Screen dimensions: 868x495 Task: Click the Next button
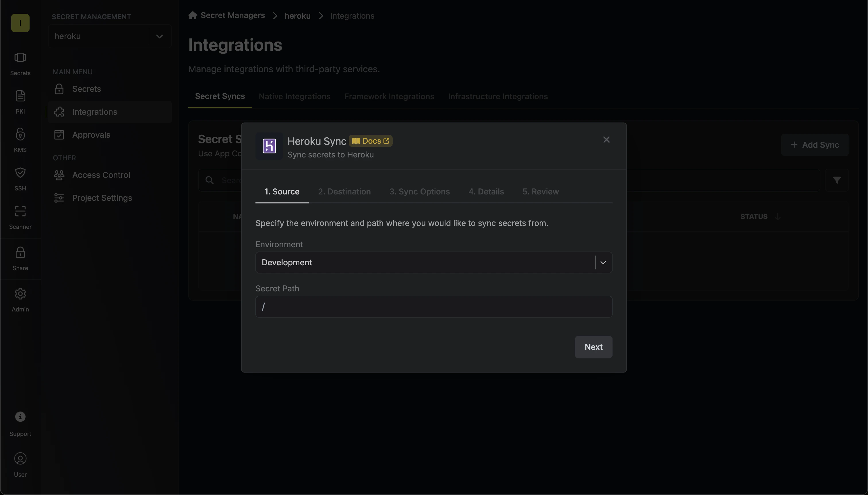(593, 347)
